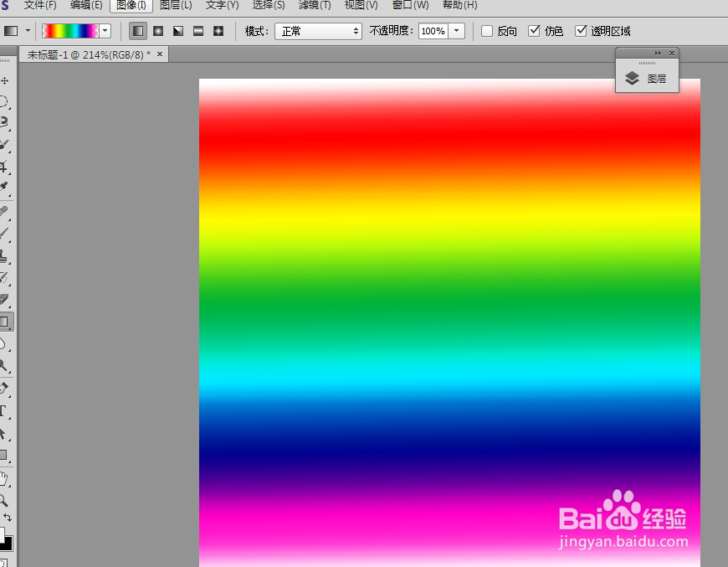The width and height of the screenshot is (728, 567).
Task: Select the Eraser tool
Action: (3, 300)
